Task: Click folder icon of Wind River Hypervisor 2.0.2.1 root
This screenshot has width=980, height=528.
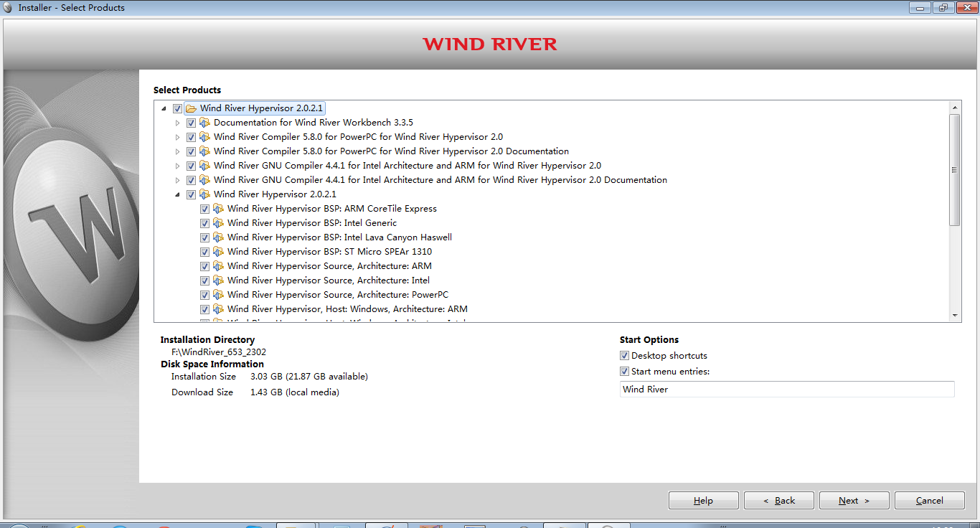Action: click(x=191, y=108)
